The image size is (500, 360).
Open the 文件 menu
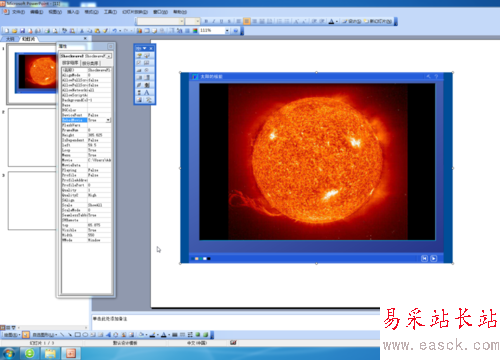tap(18, 12)
